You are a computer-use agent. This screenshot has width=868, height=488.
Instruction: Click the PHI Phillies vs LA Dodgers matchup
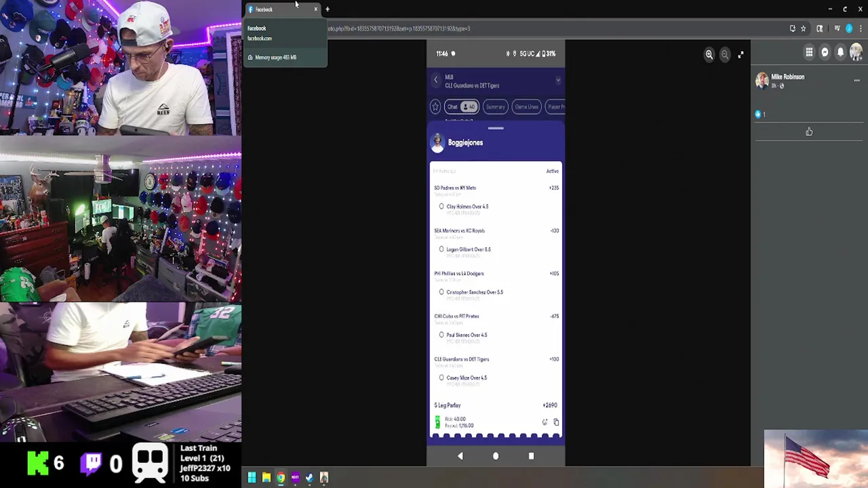(458, 273)
